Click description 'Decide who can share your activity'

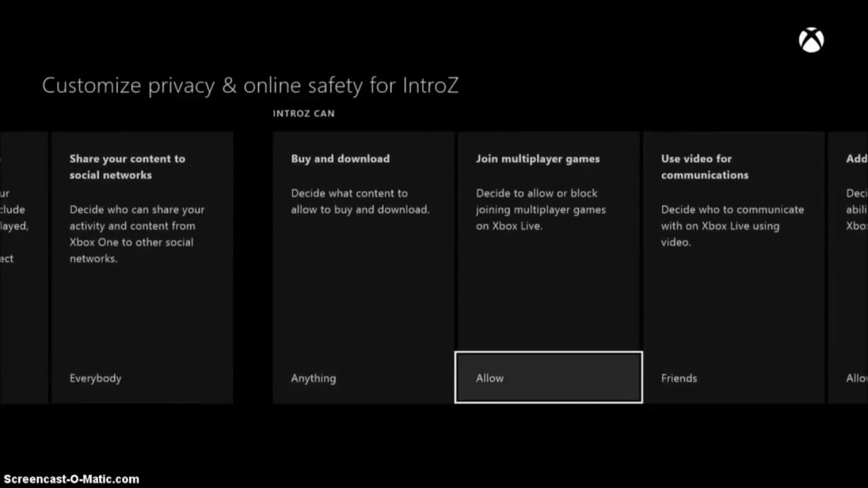(137, 234)
